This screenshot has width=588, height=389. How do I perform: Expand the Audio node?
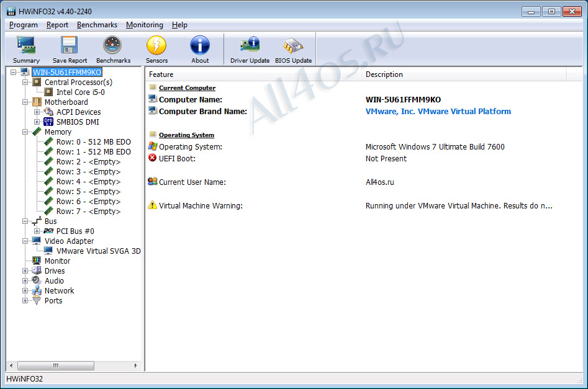(25, 280)
